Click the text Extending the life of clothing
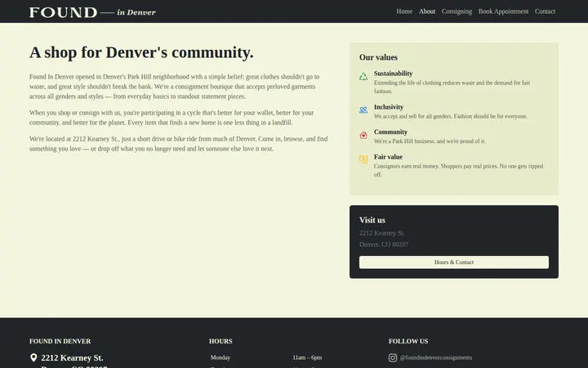The width and height of the screenshot is (588, 368). (452, 87)
